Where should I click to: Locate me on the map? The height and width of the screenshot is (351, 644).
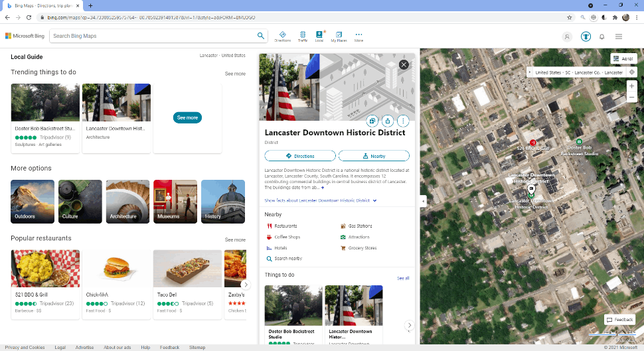pos(631,72)
